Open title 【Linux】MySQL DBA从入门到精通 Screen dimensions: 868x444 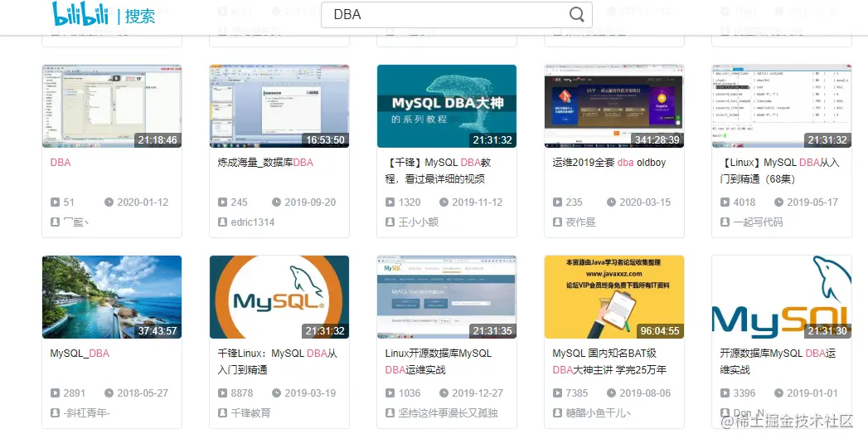click(x=779, y=171)
